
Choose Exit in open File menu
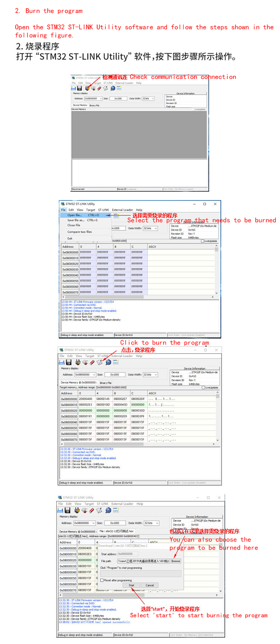coord(85,239)
